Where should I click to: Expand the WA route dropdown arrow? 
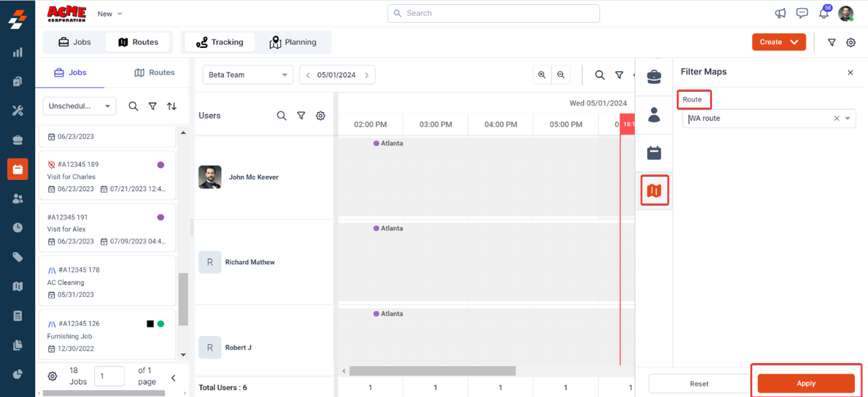(x=848, y=118)
